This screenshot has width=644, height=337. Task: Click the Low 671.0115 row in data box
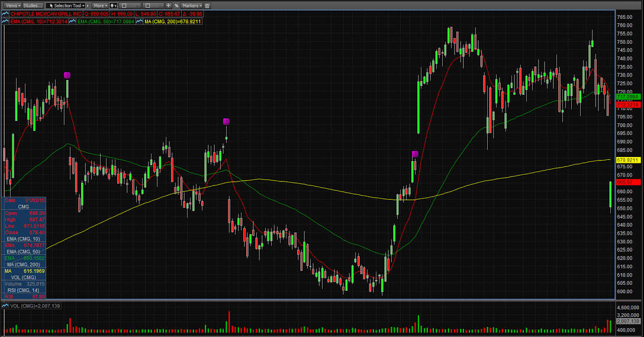coord(25,226)
